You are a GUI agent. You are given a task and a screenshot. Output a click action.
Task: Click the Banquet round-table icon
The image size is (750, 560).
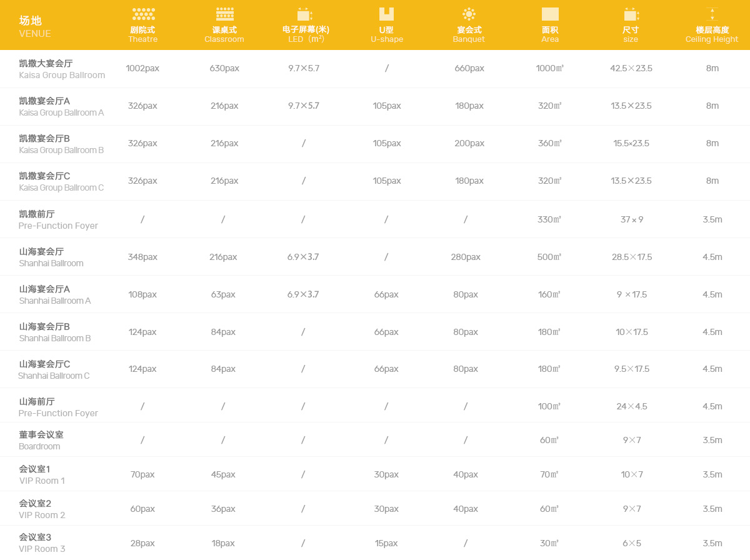(469, 14)
